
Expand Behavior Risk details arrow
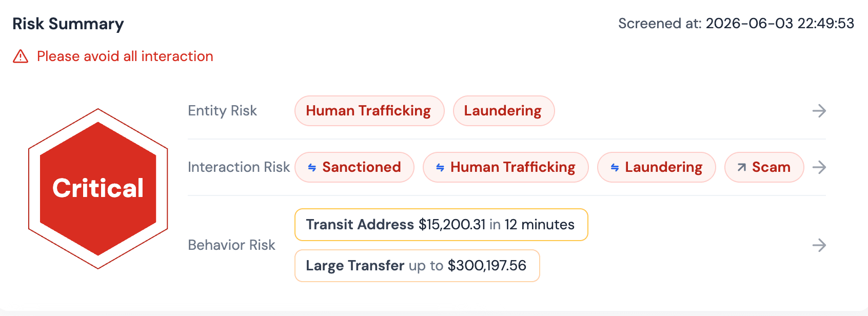tap(819, 245)
